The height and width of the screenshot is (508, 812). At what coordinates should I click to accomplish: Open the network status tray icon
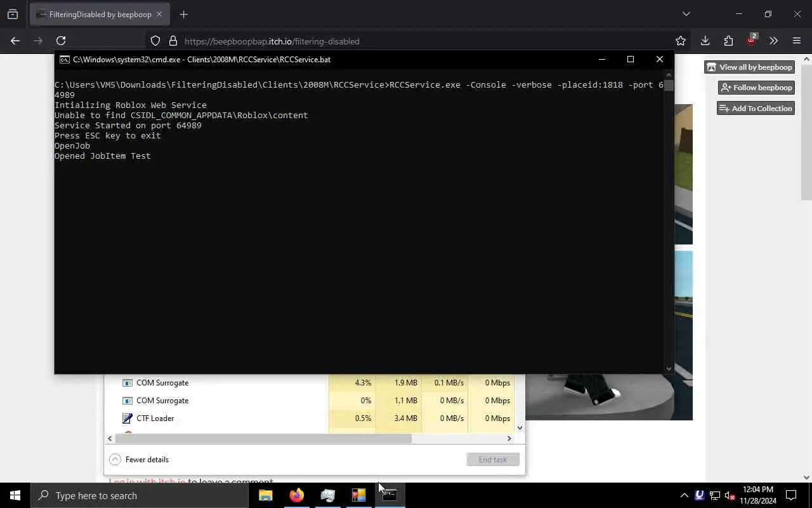[715, 495]
